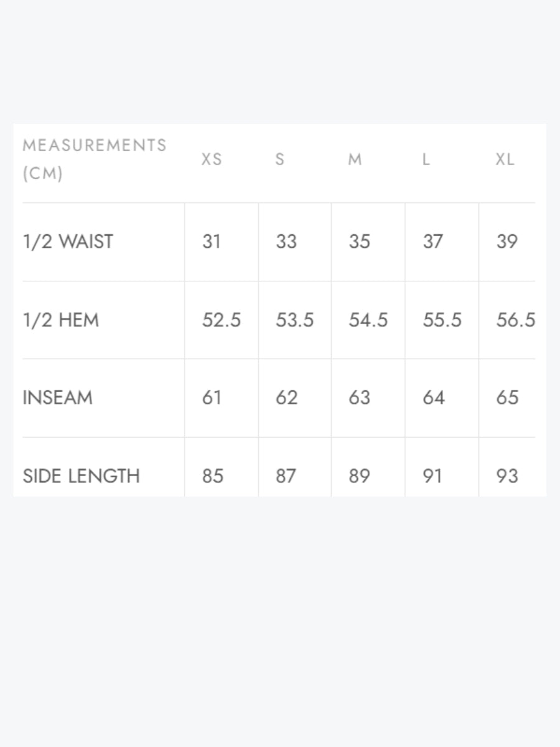Click the 31 waist value for XS
This screenshot has height=747, width=560.
point(212,242)
